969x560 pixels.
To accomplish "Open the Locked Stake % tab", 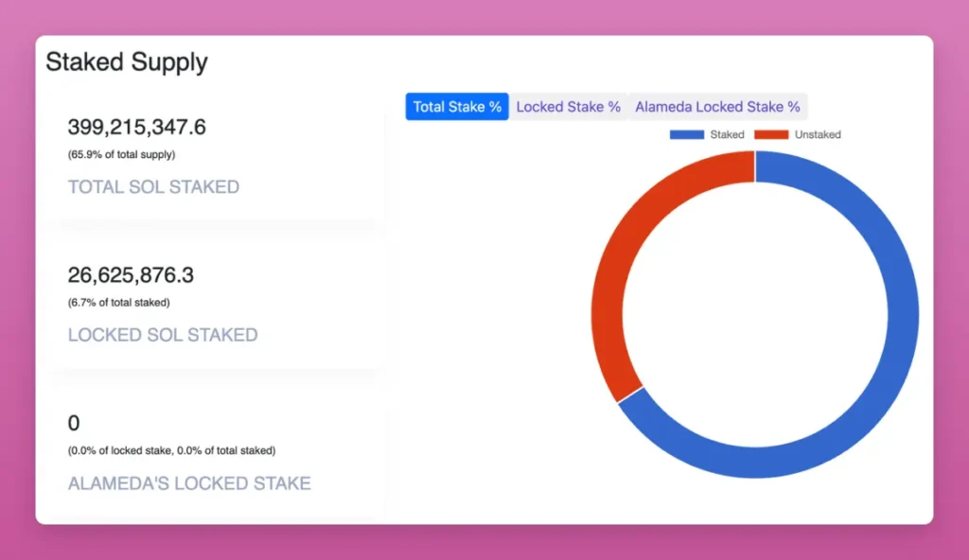I will (x=568, y=107).
